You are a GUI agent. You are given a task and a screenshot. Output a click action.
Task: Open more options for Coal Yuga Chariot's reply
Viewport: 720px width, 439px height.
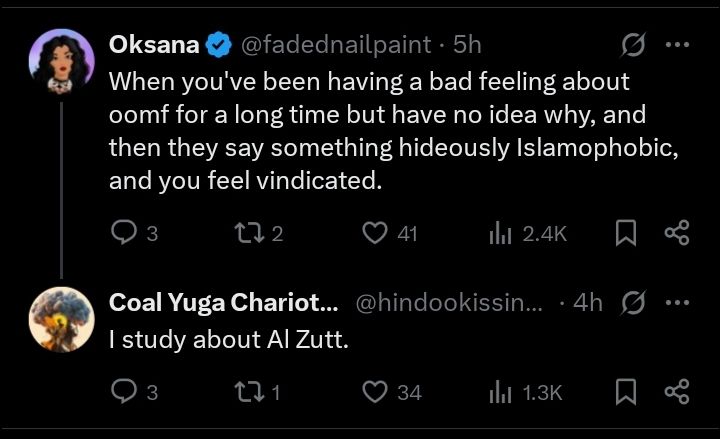pyautogui.click(x=677, y=303)
